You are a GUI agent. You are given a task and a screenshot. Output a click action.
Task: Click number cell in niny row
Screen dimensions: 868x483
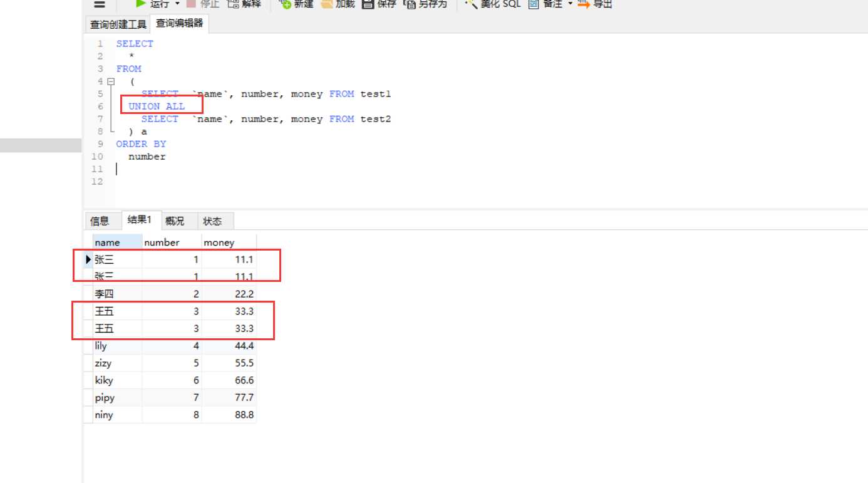(x=172, y=415)
